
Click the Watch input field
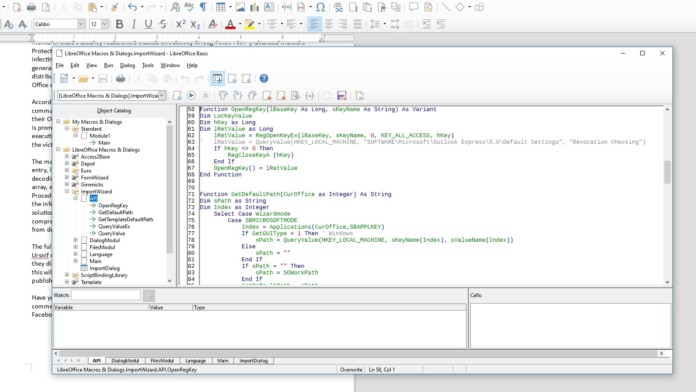pos(106,295)
